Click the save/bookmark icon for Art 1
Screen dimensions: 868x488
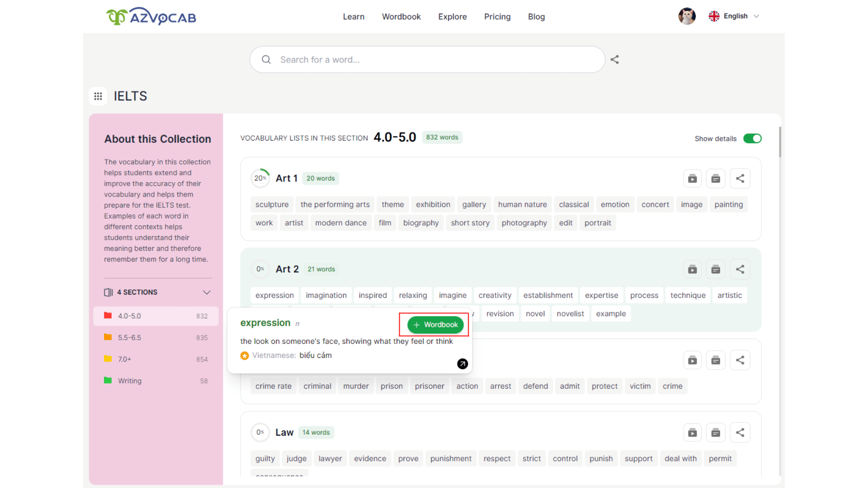pyautogui.click(x=716, y=178)
